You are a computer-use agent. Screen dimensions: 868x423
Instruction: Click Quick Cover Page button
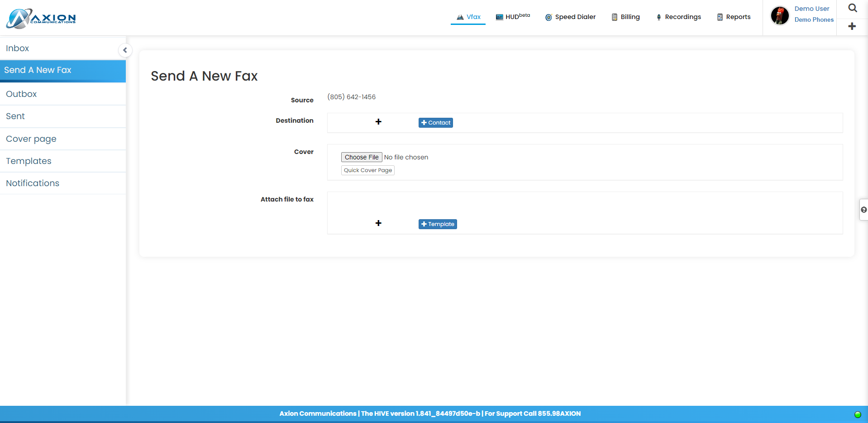click(367, 170)
